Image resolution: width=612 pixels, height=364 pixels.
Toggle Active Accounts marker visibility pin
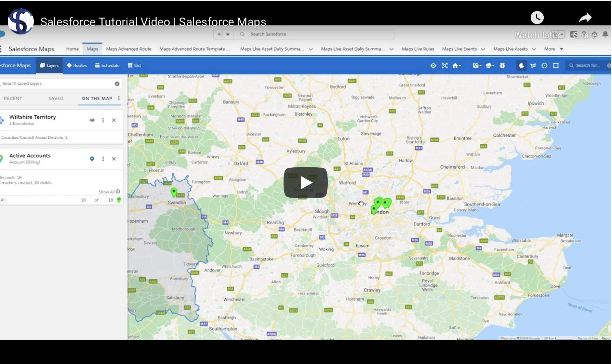coord(92,159)
